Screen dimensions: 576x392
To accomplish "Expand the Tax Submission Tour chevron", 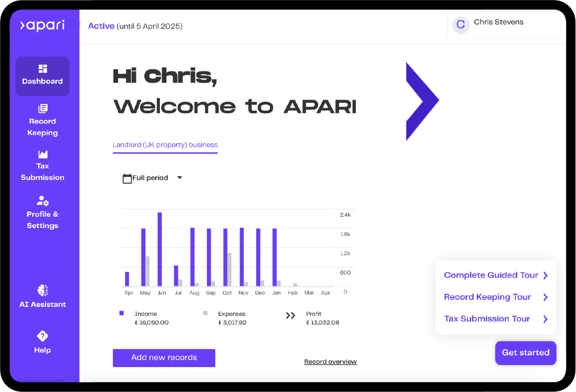I will pyautogui.click(x=545, y=319).
